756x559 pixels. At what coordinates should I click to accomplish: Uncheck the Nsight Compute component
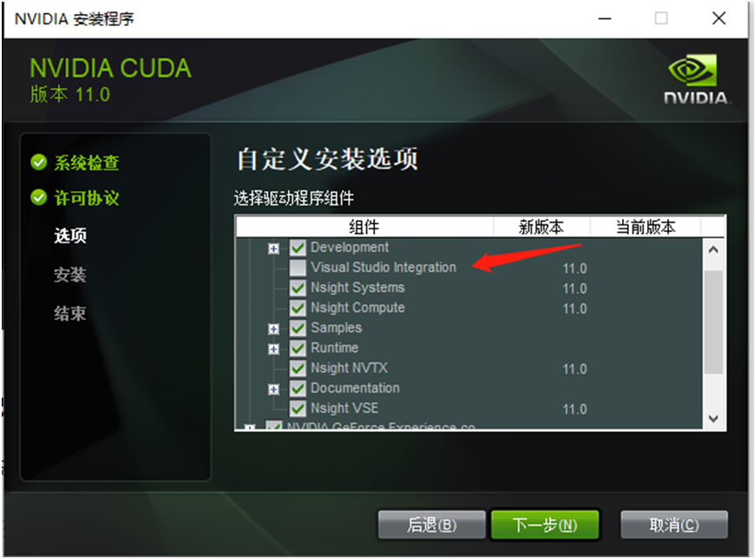(298, 308)
